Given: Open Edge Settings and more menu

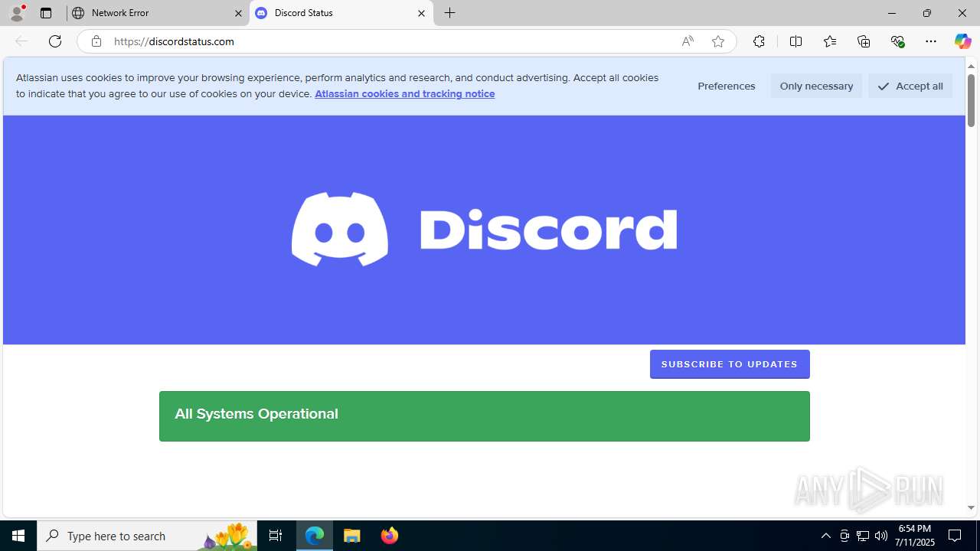Looking at the screenshot, I should [x=931, y=41].
